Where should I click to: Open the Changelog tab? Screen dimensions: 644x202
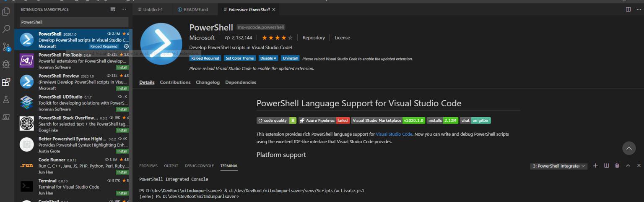click(x=208, y=82)
